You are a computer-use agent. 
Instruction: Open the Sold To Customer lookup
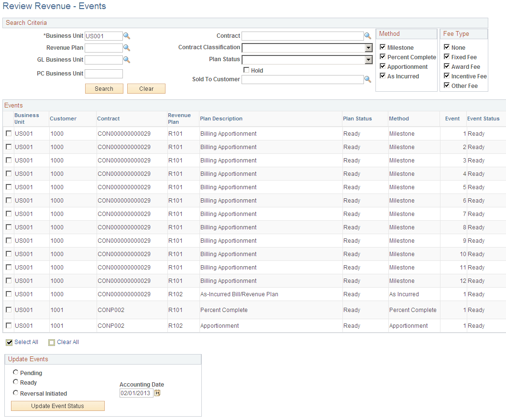point(367,79)
